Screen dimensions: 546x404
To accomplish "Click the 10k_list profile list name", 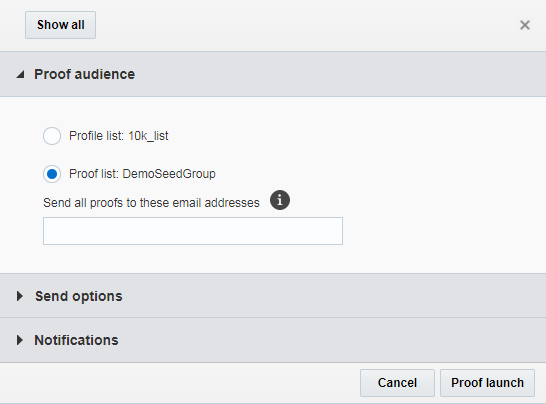I will tap(148, 136).
